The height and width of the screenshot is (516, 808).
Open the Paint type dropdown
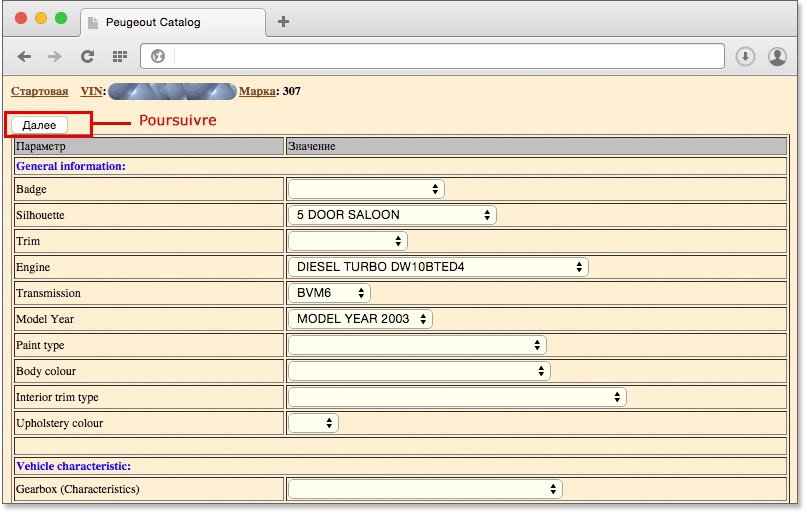417,345
